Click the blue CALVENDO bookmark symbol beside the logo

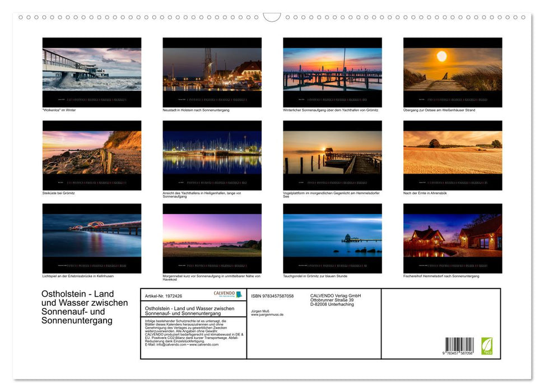[240, 295]
